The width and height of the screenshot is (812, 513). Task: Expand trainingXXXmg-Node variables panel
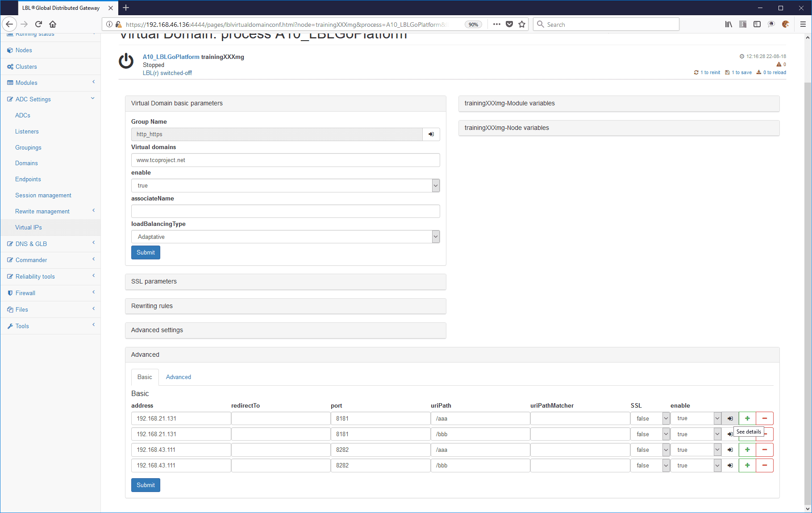coord(619,128)
